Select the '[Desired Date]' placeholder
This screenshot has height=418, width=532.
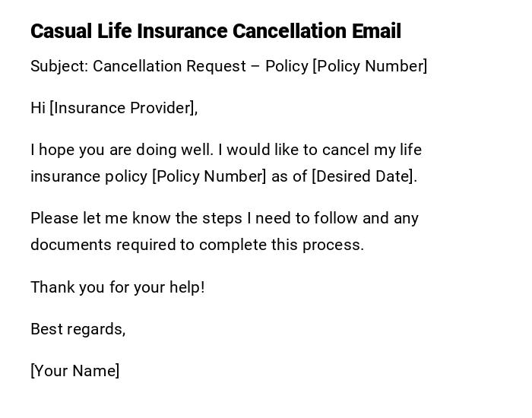[x=364, y=176]
